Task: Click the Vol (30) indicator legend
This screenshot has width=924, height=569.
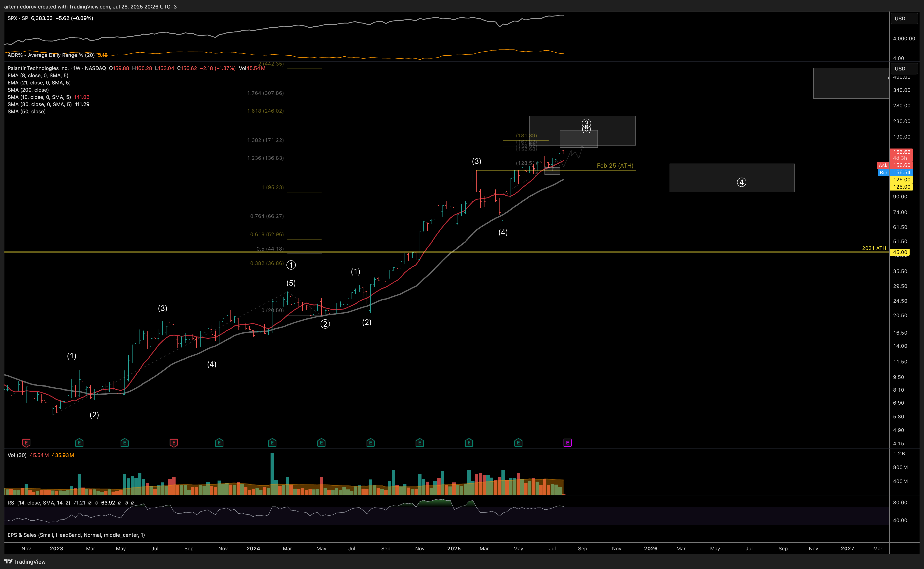Action: (x=17, y=455)
